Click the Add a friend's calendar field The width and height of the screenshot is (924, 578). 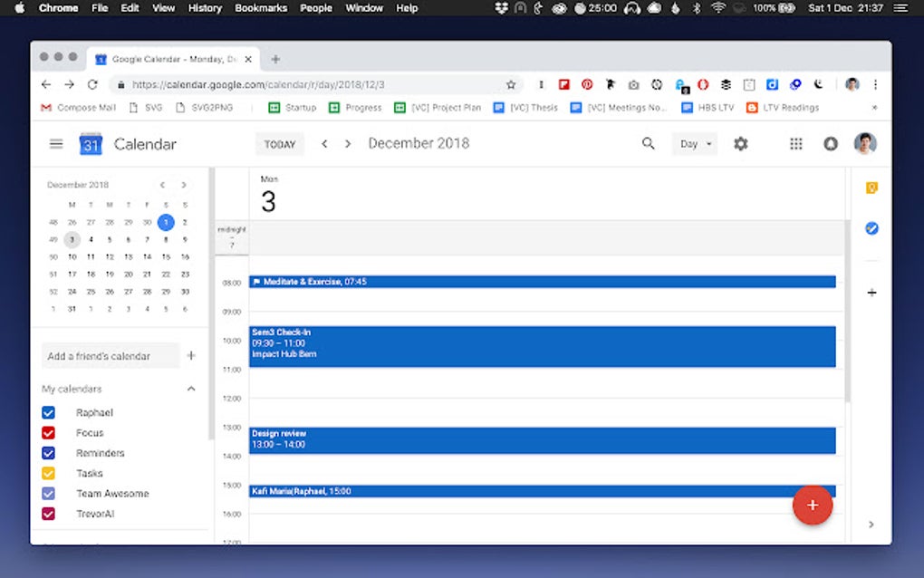point(111,356)
